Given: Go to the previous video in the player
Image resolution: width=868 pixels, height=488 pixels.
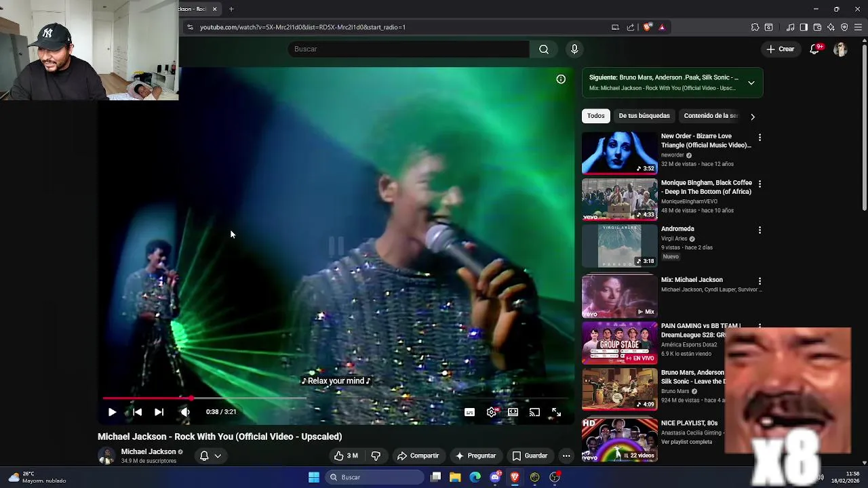Looking at the screenshot, I should pyautogui.click(x=137, y=412).
